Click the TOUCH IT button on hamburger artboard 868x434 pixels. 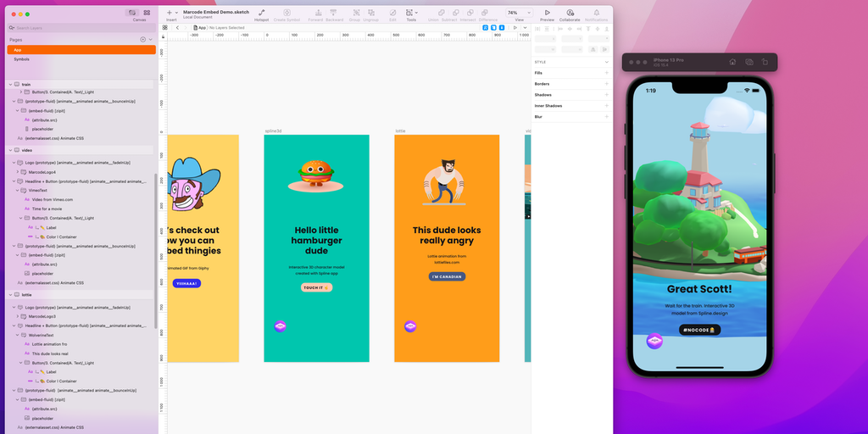coord(316,287)
